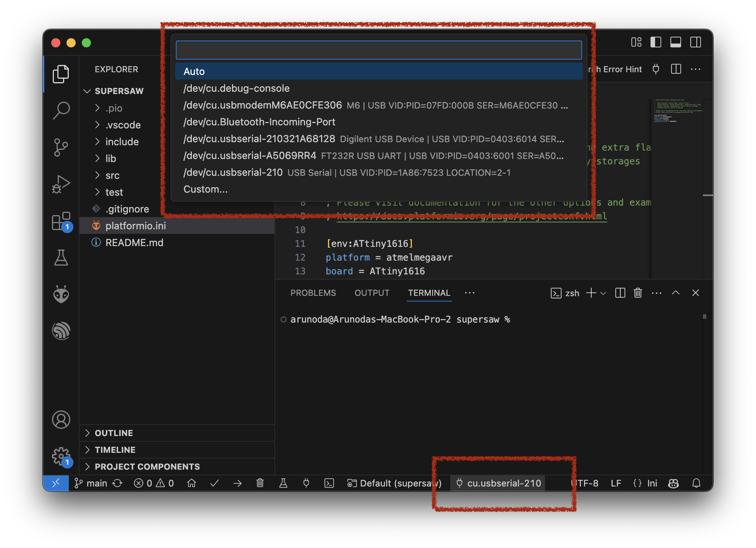Click PlatformIO new terminal icon in status bar
The image size is (756, 548).
(x=329, y=483)
